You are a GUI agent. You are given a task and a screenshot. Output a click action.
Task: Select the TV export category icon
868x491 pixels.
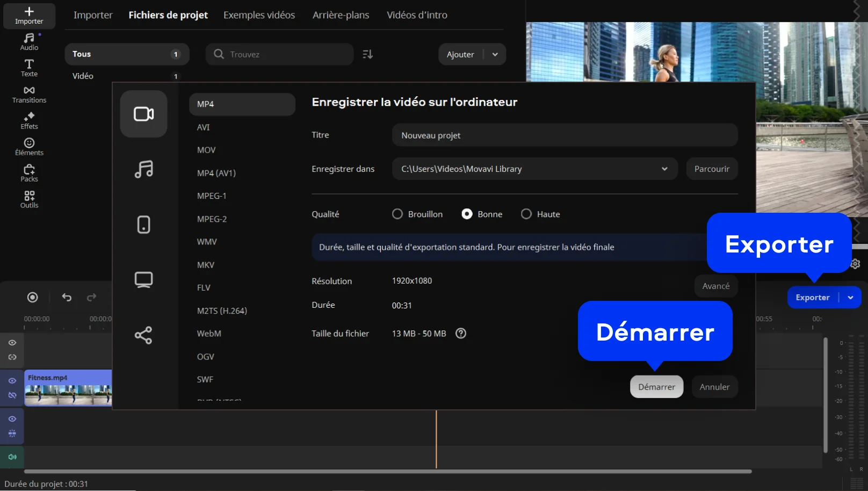(x=143, y=280)
